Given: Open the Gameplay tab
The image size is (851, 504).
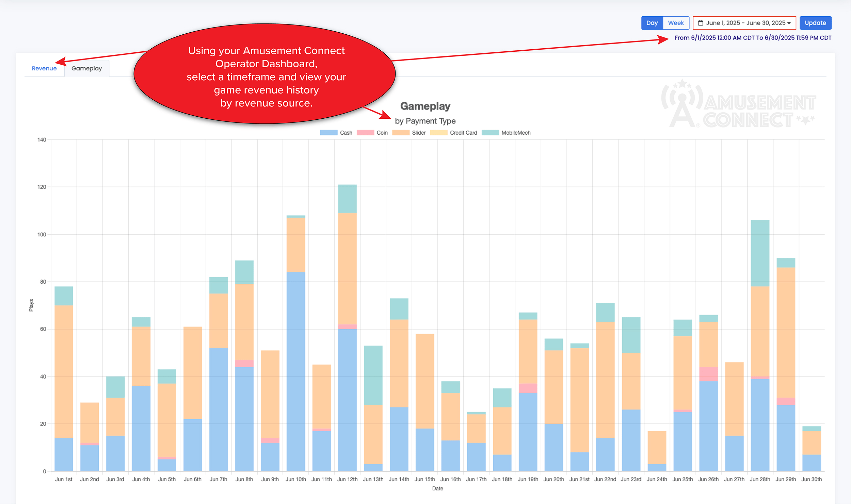Looking at the screenshot, I should tap(87, 68).
